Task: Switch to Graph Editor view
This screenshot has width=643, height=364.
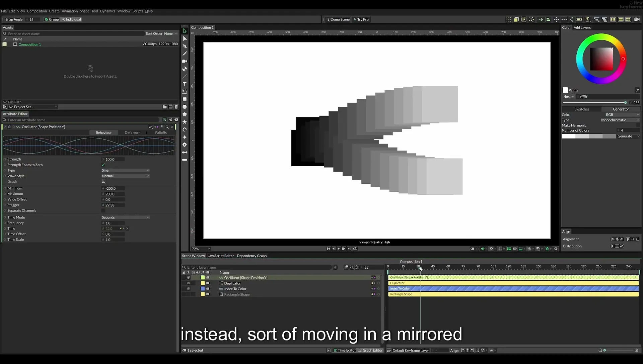Action: pos(370,350)
